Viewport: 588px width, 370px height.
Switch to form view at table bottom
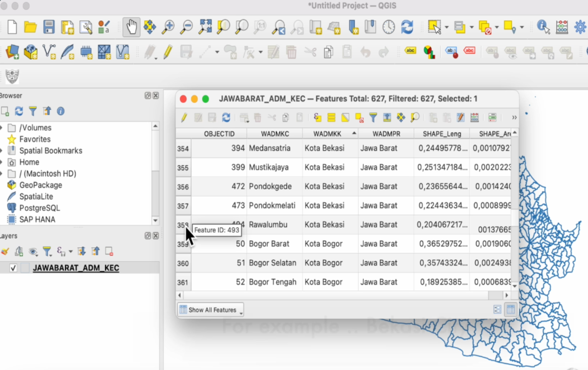tap(497, 309)
